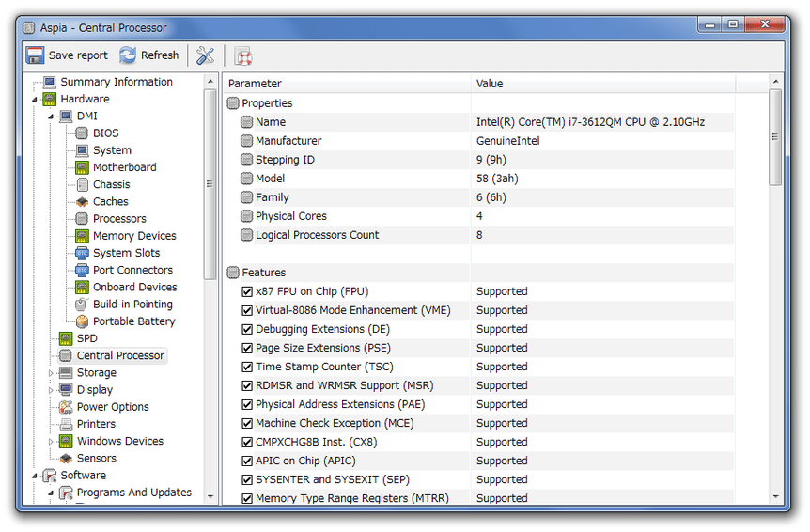Click the Motherboard icon in tree

[x=82, y=167]
